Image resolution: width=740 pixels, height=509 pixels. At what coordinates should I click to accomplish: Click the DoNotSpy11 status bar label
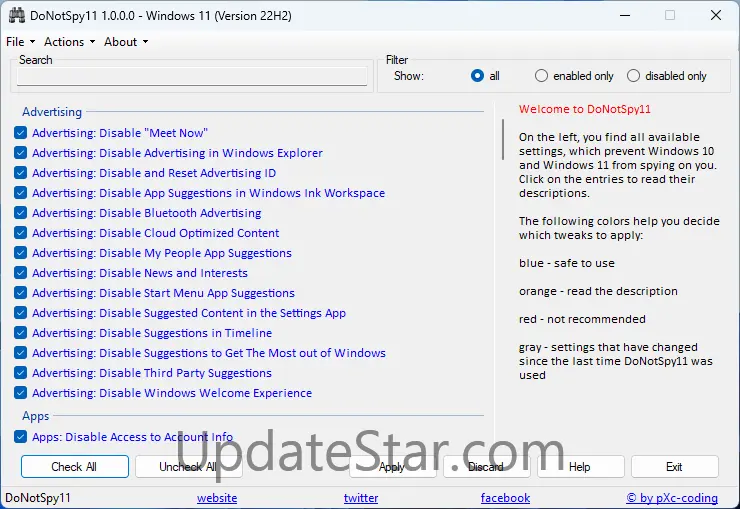38,498
